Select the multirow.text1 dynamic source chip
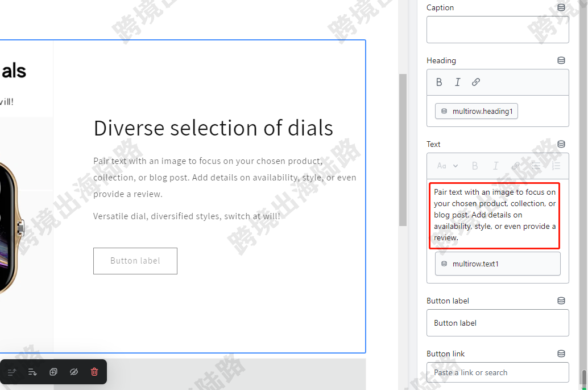Screen dimensions: 588x390 498,264
